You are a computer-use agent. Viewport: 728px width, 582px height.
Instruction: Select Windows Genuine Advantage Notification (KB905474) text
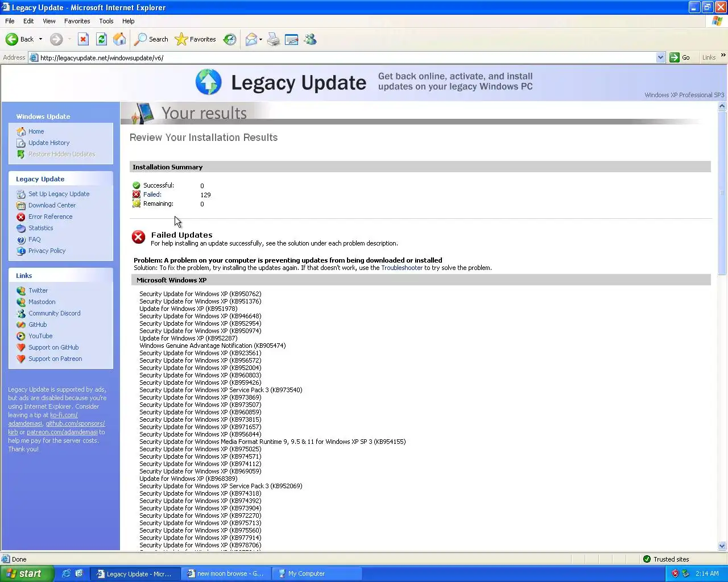[x=213, y=346]
